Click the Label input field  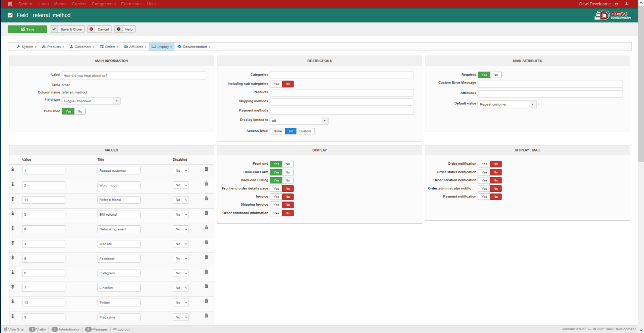coord(134,75)
